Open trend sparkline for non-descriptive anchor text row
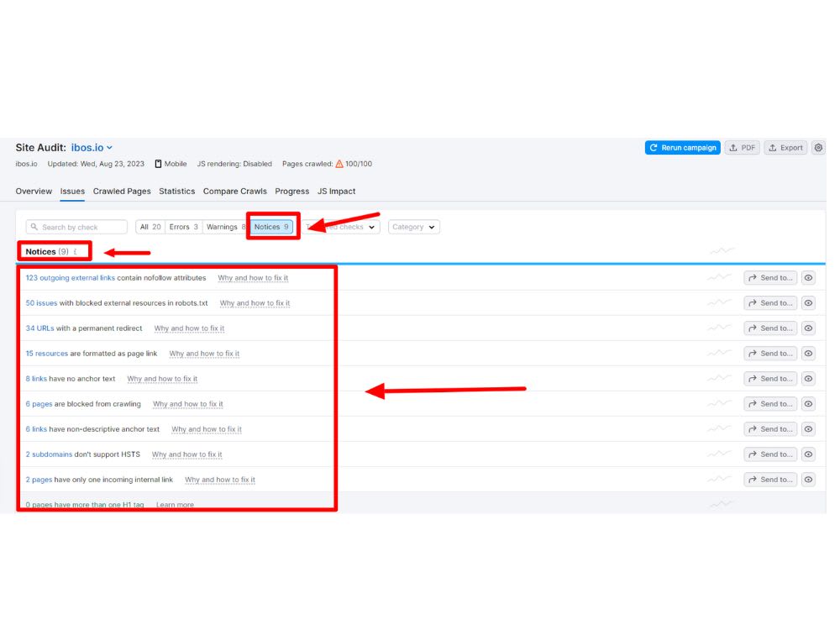The height and width of the screenshot is (630, 840). pos(719,428)
